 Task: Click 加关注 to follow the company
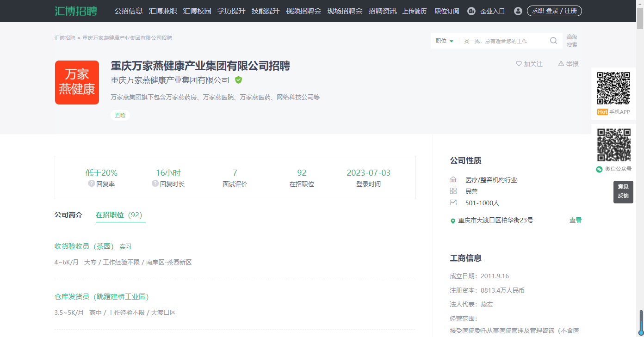point(533,64)
